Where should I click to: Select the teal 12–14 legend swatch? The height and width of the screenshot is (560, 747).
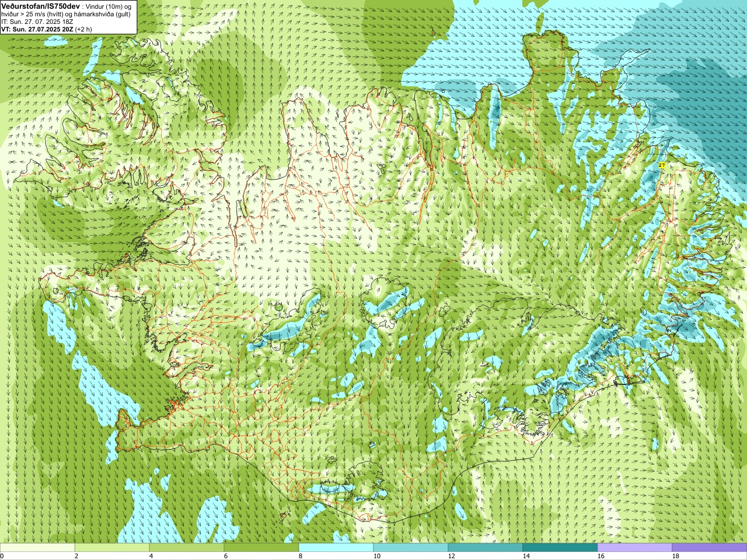click(x=486, y=548)
